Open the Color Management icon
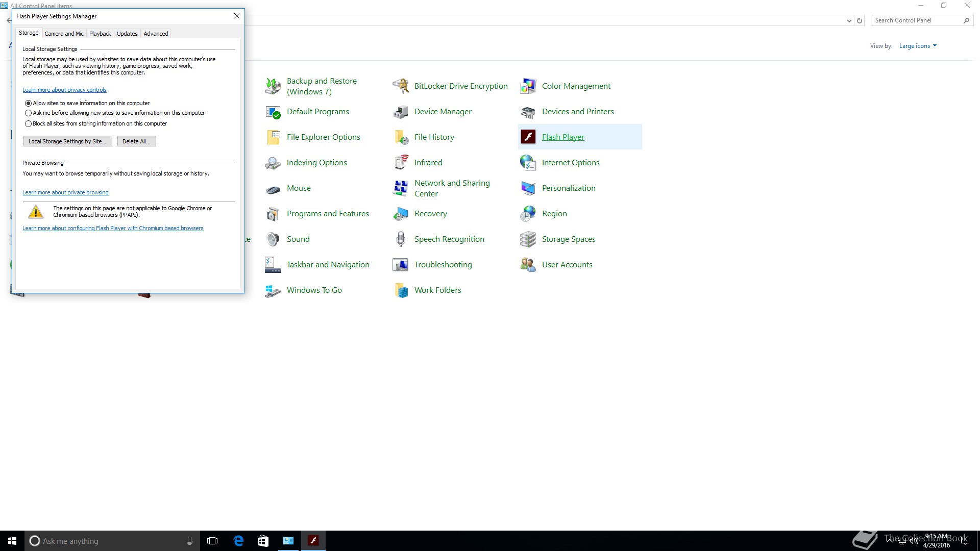Viewport: 980px width, 551px height. tap(528, 86)
